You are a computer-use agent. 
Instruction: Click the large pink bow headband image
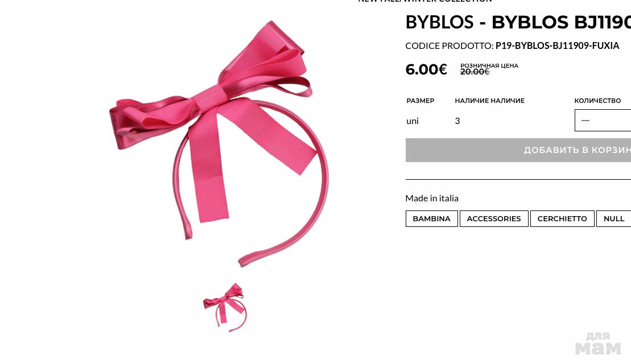point(219,143)
